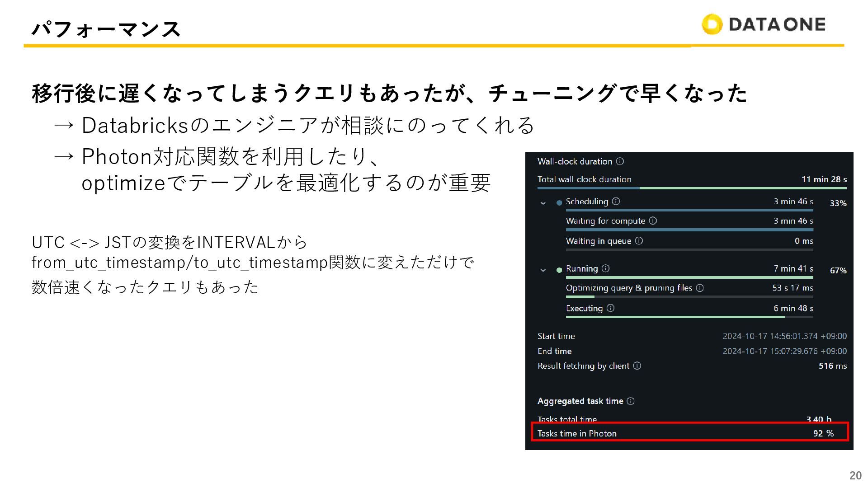Click the '0 ms' waiting in queue value
The image size is (868, 488).
click(804, 241)
